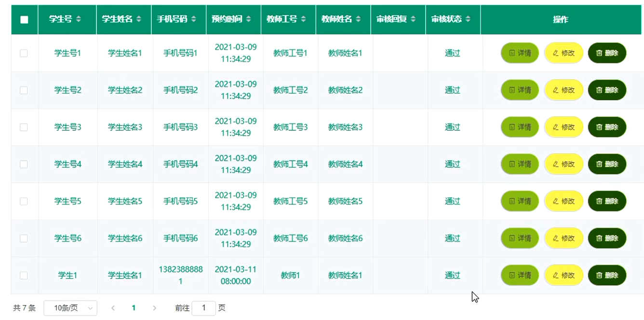Go to previous page with the left chevron
Screen dimensions: 644x320
(113, 308)
